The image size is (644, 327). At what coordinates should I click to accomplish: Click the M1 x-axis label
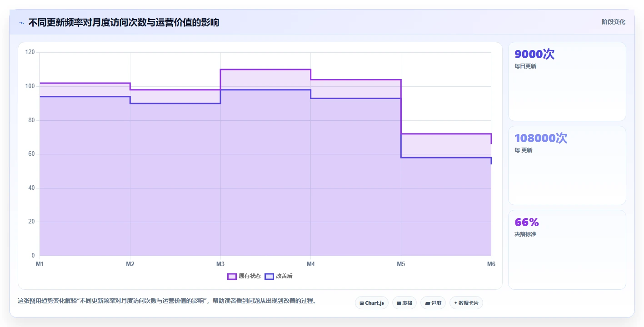pos(40,264)
